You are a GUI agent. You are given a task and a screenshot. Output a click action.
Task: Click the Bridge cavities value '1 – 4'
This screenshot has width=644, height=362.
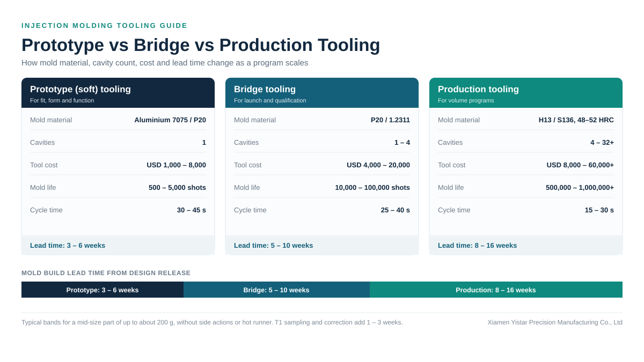[x=402, y=143]
